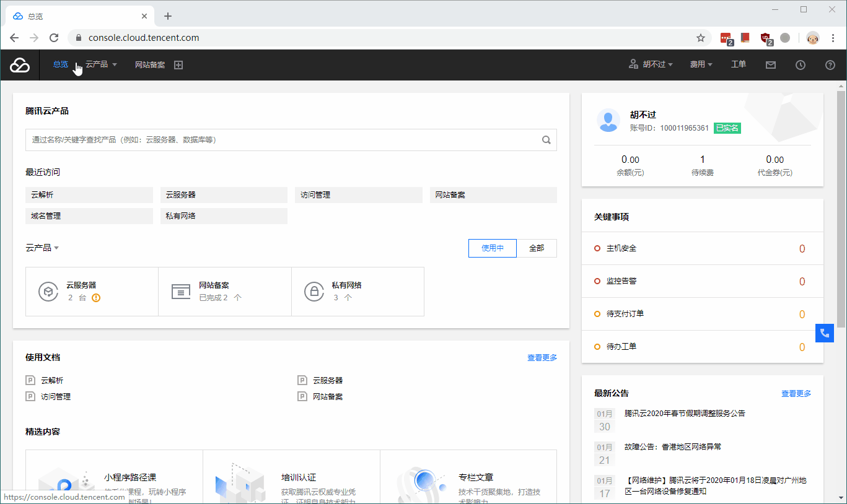
Task: Click the 代金券 amount 0.00
Action: click(775, 160)
